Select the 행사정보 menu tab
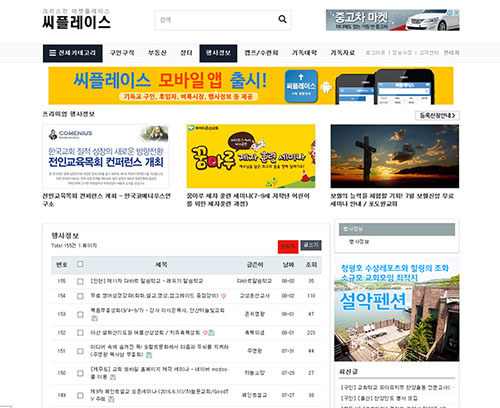The image size is (500, 408). click(218, 53)
